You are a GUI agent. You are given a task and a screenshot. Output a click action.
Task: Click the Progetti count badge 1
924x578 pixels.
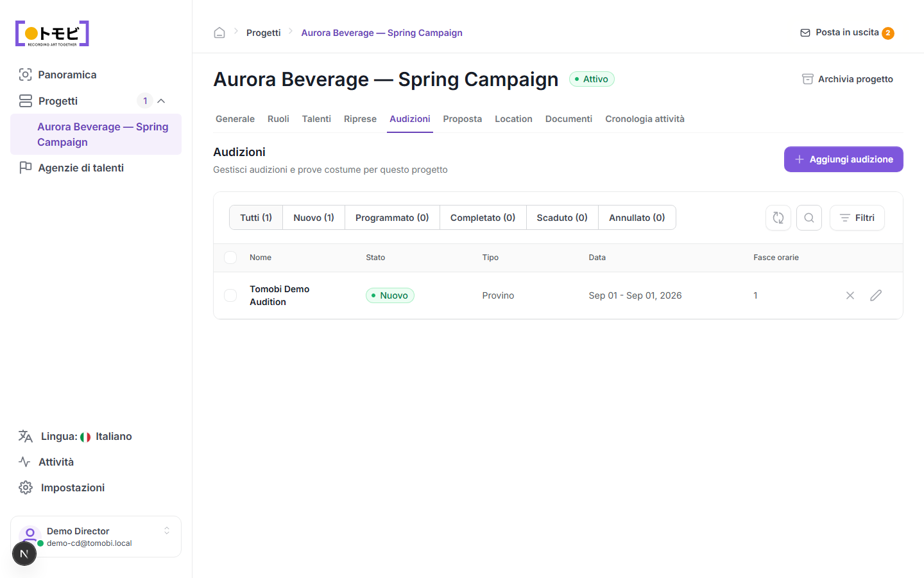[x=145, y=101]
